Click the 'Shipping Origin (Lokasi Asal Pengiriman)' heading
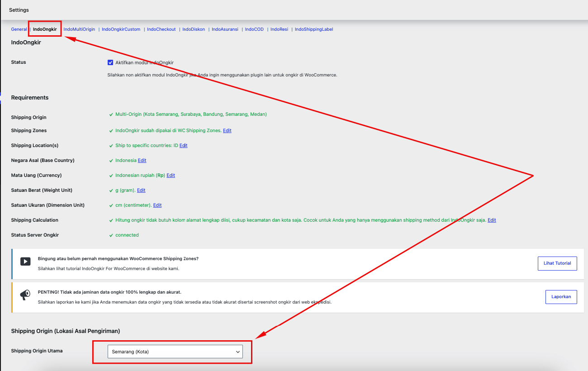 click(66, 331)
